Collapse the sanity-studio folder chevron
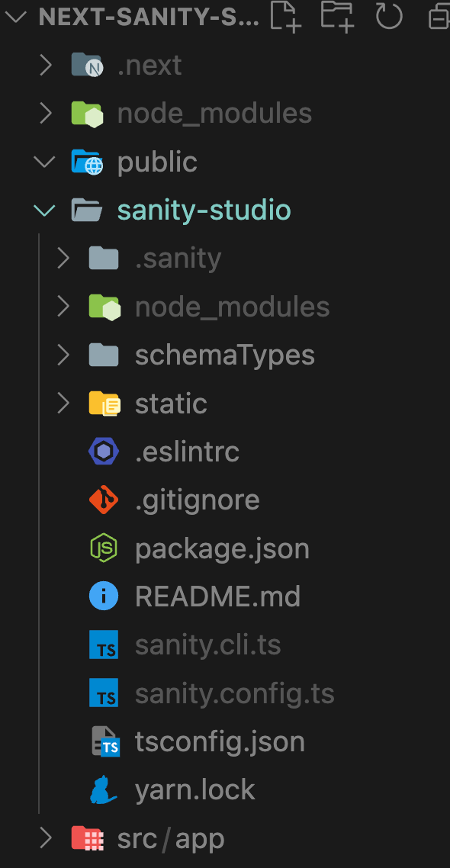This screenshot has width=450, height=868. [44, 211]
